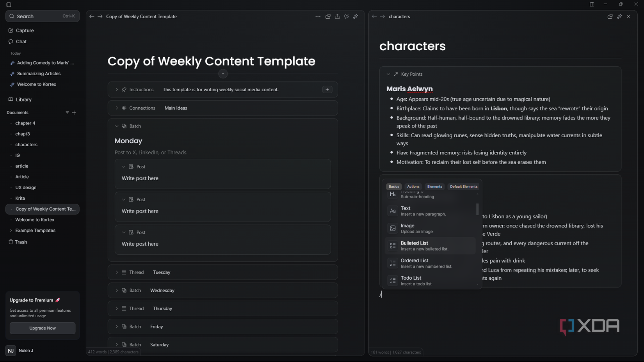Toggle the split-view icon in the top-right titlebar
Screen dimensions: 644x362
[x=591, y=4]
